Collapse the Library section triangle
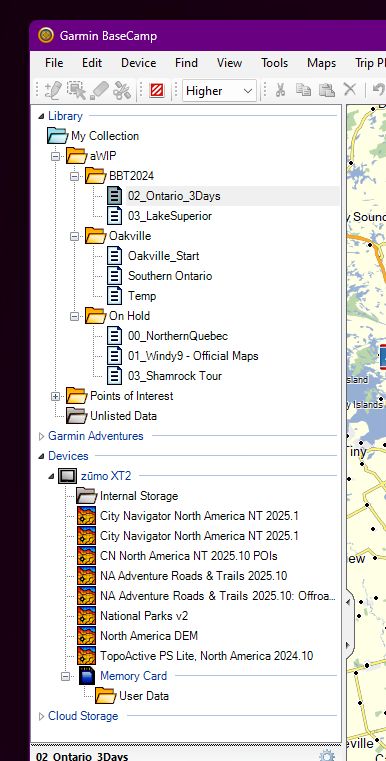 (x=42, y=116)
